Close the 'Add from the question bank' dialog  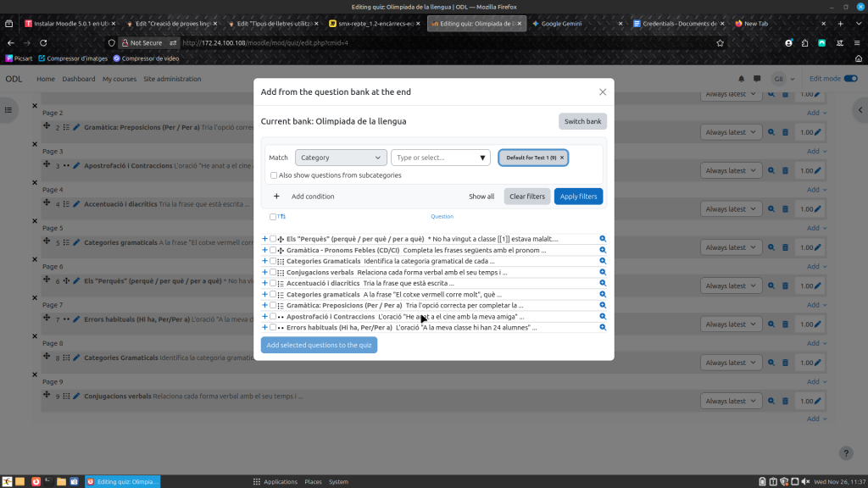(x=603, y=91)
